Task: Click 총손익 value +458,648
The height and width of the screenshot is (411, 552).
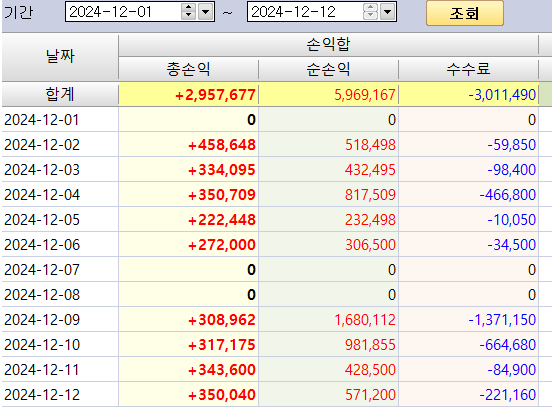Action: tap(222, 145)
